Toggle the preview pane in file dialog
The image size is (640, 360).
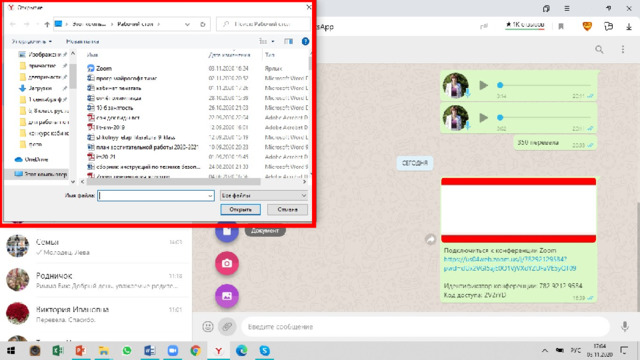289,41
